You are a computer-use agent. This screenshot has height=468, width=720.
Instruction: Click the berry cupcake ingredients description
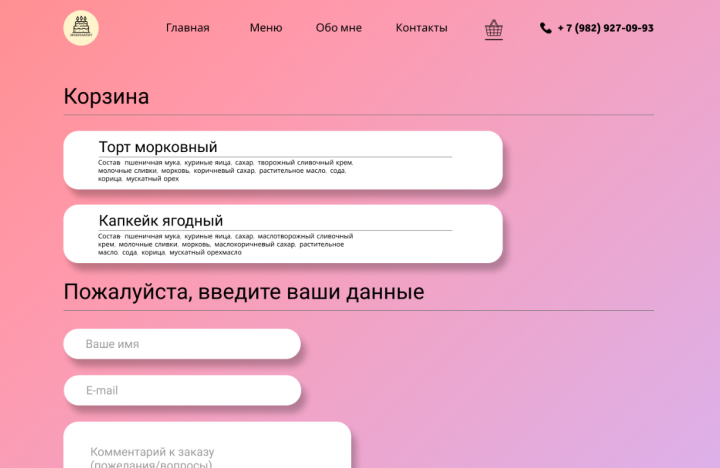(225, 244)
